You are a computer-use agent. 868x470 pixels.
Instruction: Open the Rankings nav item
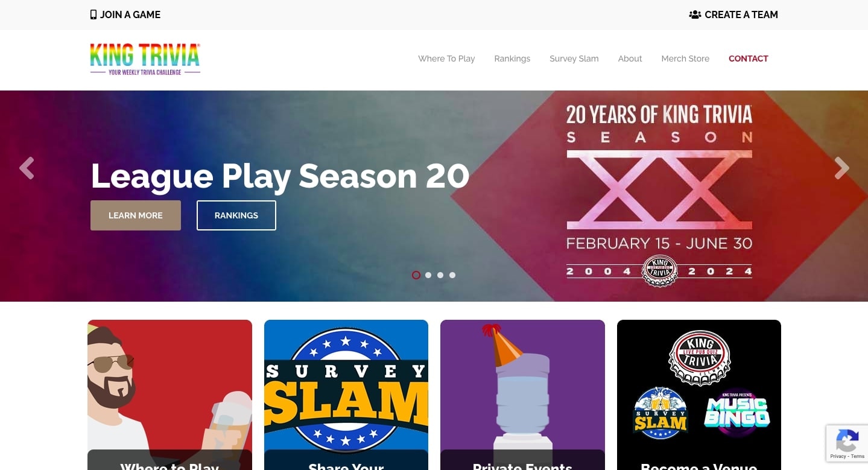click(x=512, y=59)
